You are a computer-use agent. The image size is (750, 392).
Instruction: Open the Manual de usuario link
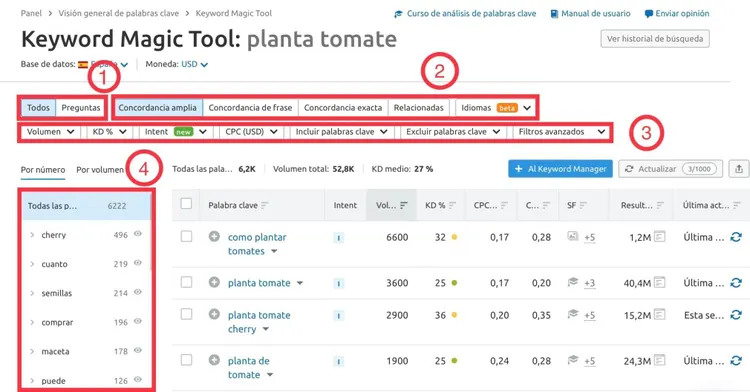point(590,14)
